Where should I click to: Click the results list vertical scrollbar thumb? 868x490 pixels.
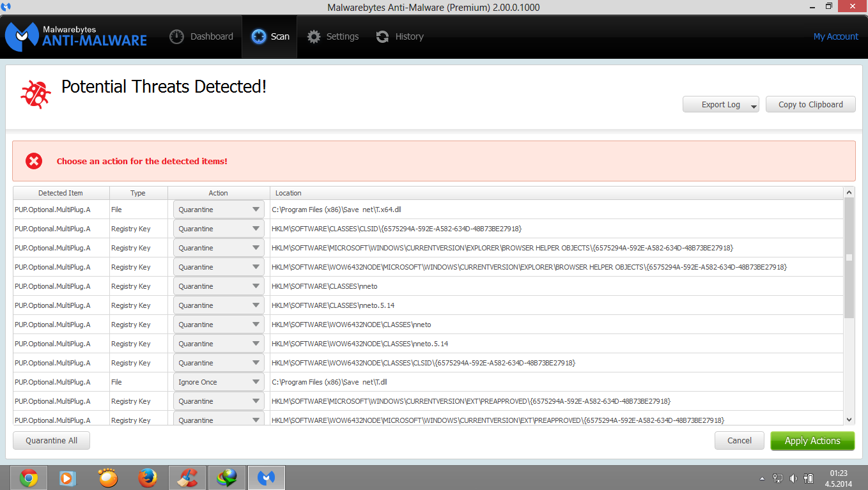pyautogui.click(x=849, y=257)
